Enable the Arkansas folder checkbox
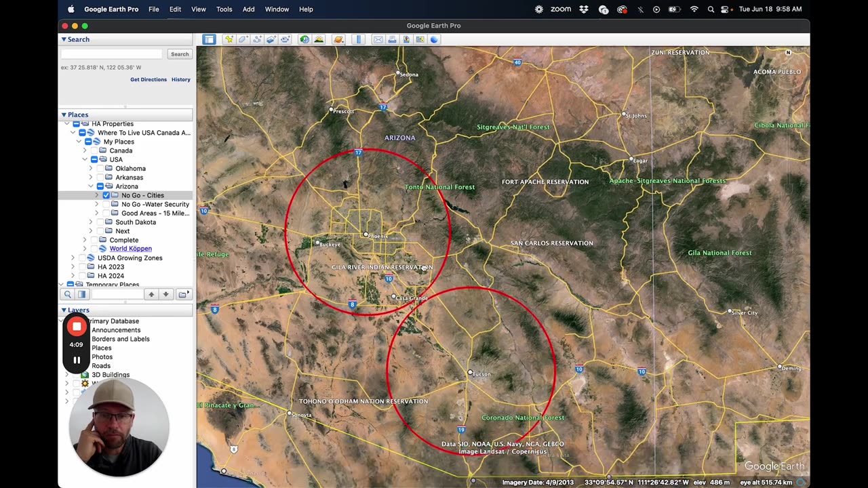This screenshot has width=868, height=488. point(100,178)
